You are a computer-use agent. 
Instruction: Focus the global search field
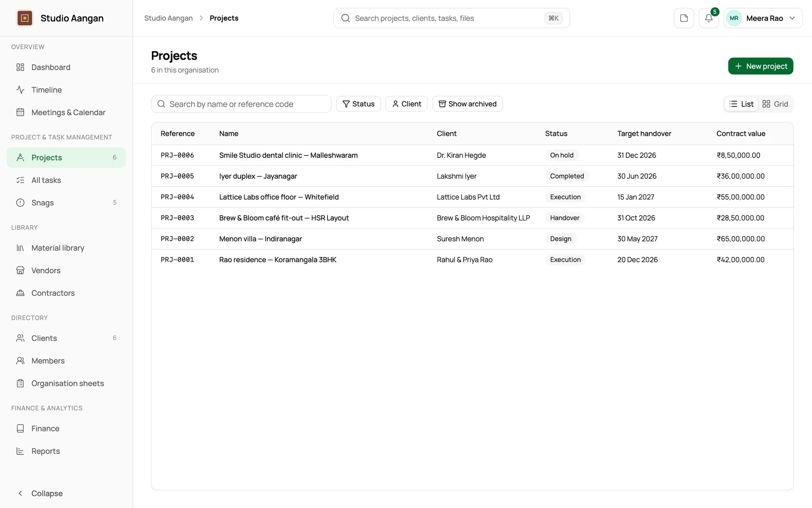point(451,18)
